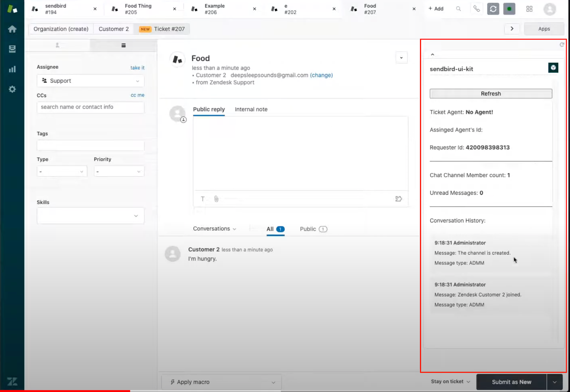Open the Apply macro dropdown

[222, 382]
